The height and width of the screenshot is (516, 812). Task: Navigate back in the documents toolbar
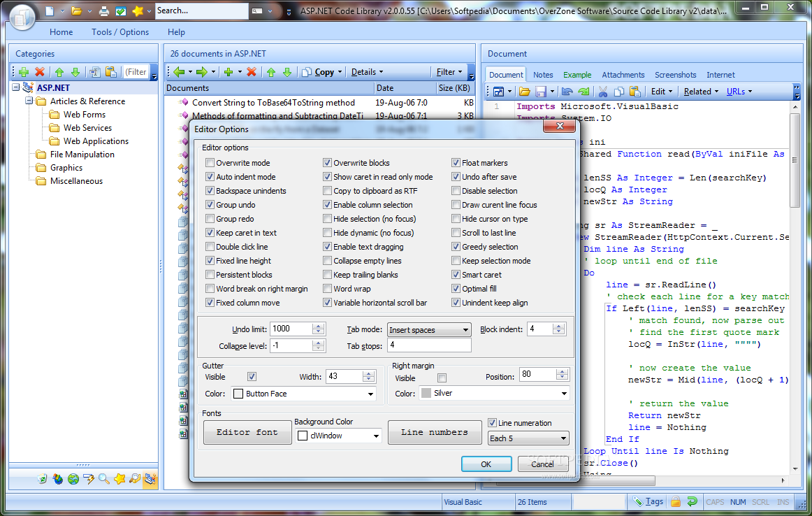click(x=179, y=72)
